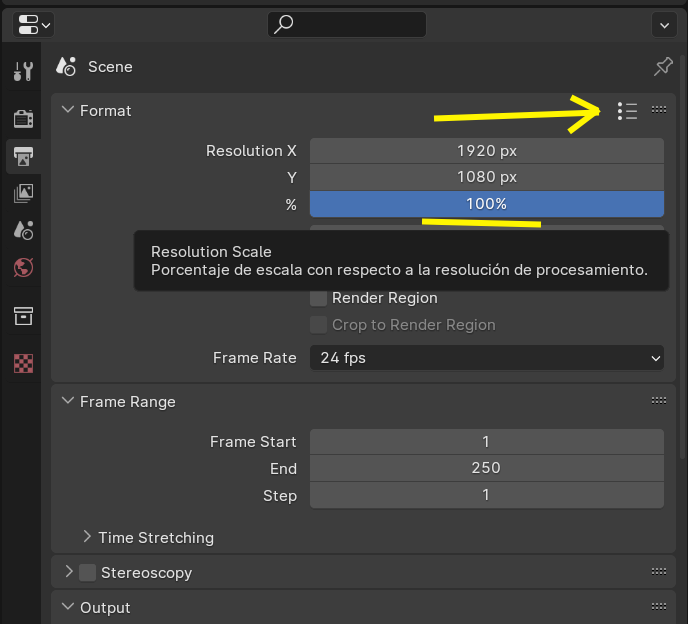Click the Resolution Scale percentage slider

tap(486, 204)
